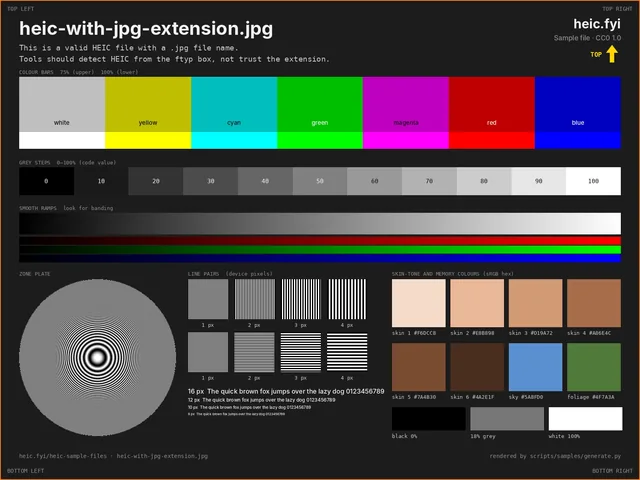Viewport: 640px width, 480px height.
Task: Click the 100% yellow strip below yellow bar
Action: pos(148,140)
